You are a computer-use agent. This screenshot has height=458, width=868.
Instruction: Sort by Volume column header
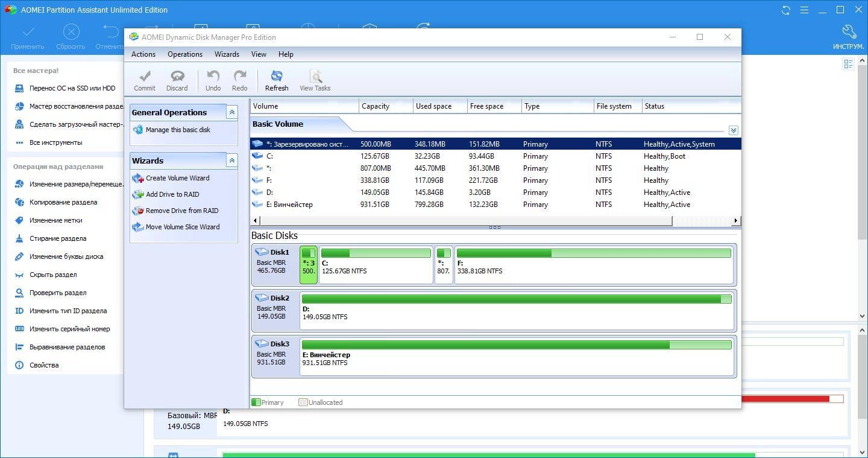point(304,106)
